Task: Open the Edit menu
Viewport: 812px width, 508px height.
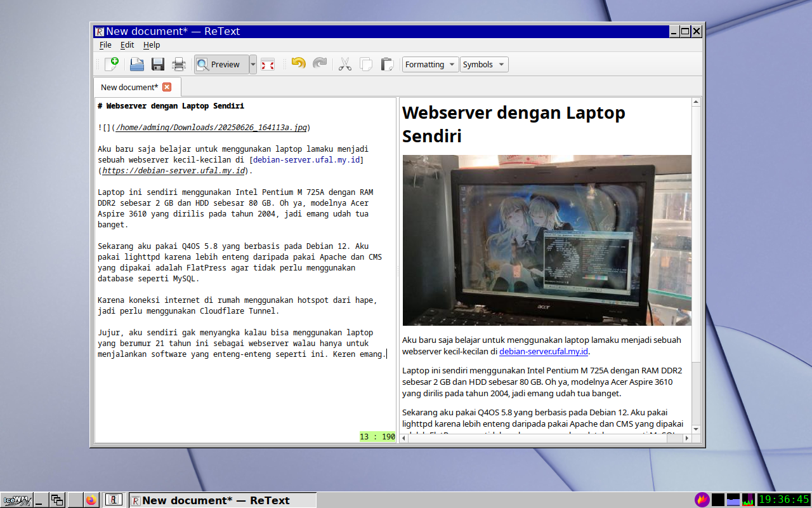Action: 128,45
